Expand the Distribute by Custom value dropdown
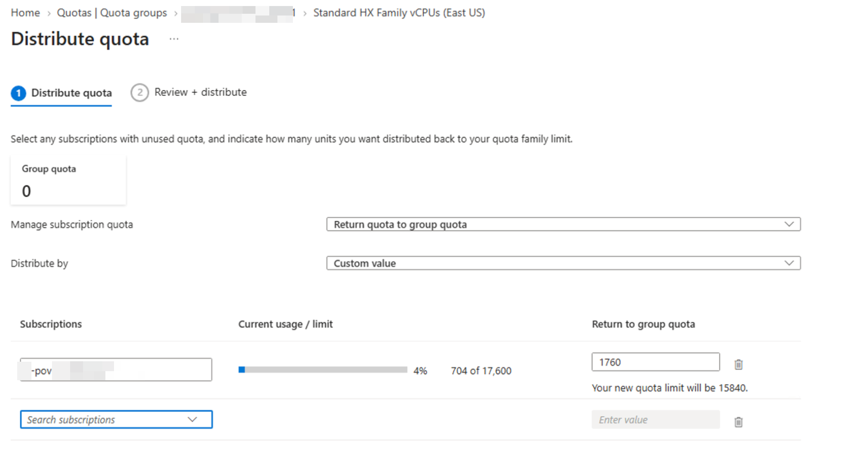The width and height of the screenshot is (868, 459). [563, 263]
